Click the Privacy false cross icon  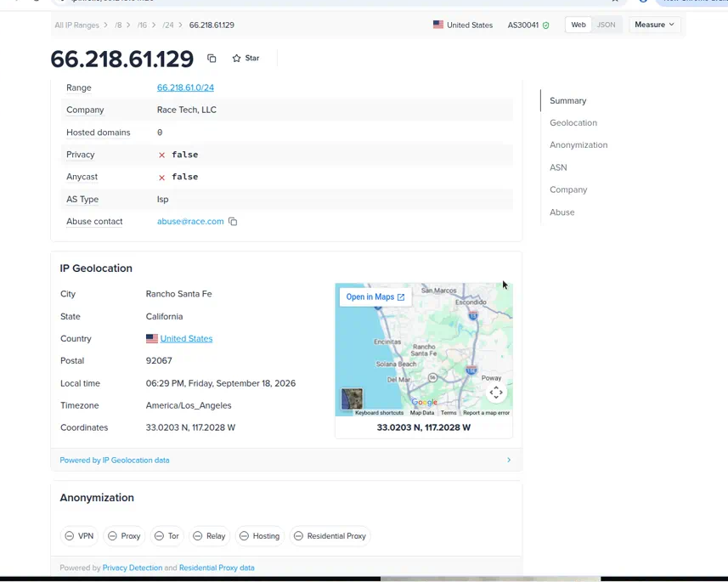[x=161, y=155]
